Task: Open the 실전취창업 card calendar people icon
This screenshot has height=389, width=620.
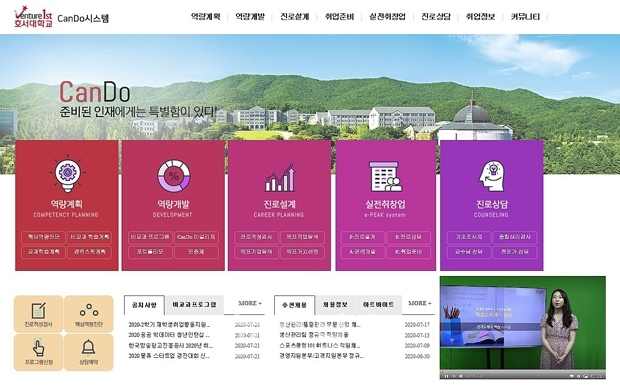Action: [386, 177]
